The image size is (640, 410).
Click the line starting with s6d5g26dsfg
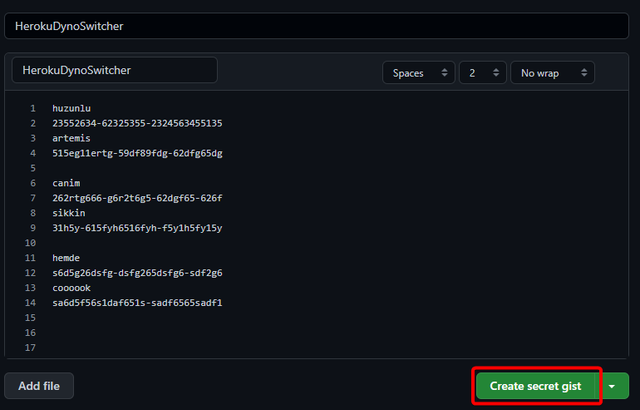137,273
